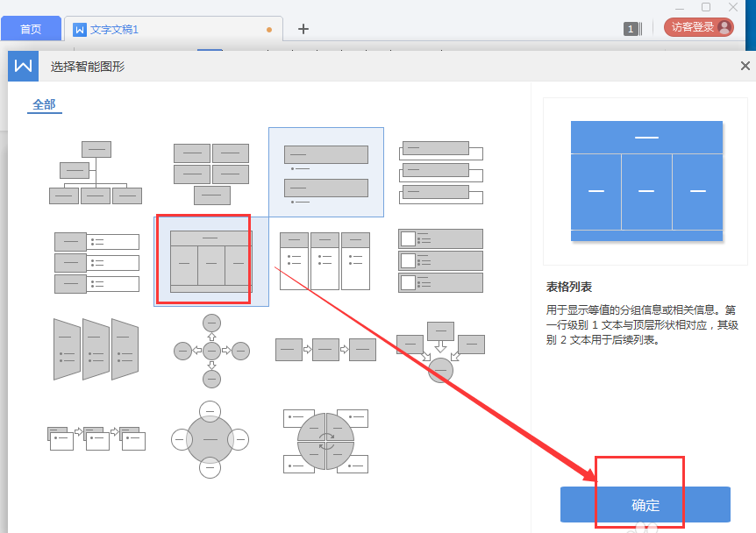
Task: Click the 确定 confirm button
Action: point(645,505)
